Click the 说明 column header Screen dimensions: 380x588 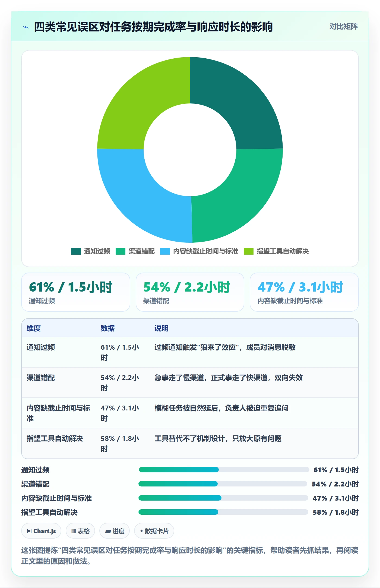pos(161,328)
